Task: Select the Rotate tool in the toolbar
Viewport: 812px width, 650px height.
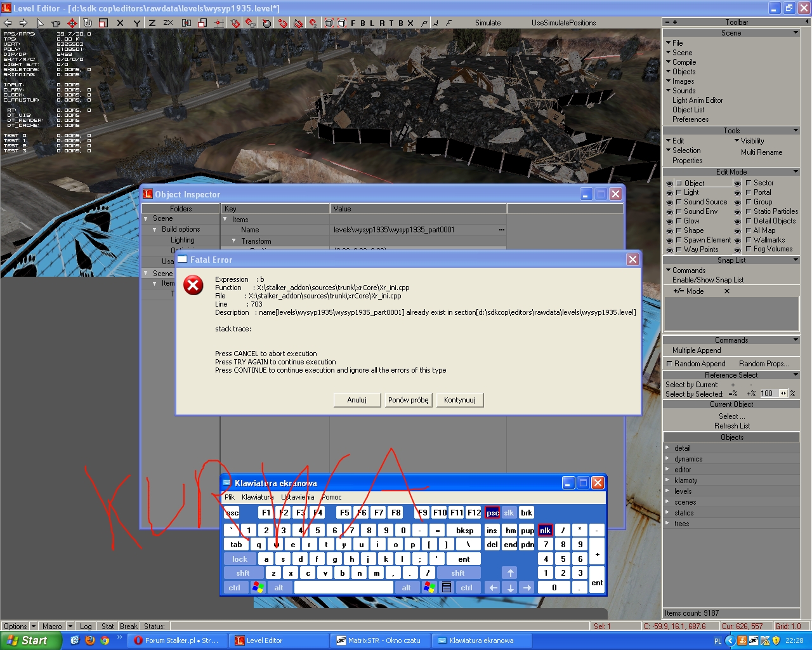Action: click(x=88, y=23)
